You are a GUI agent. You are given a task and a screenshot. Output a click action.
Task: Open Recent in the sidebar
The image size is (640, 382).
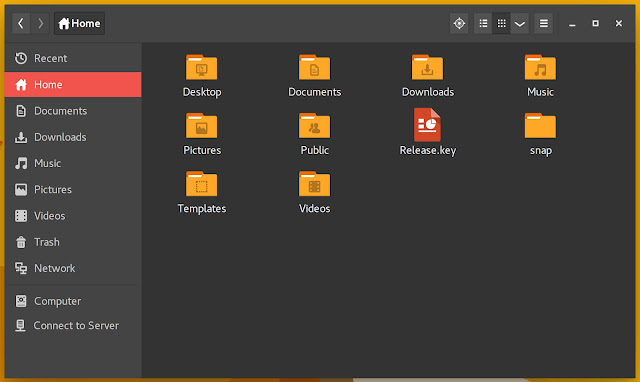(x=73, y=58)
